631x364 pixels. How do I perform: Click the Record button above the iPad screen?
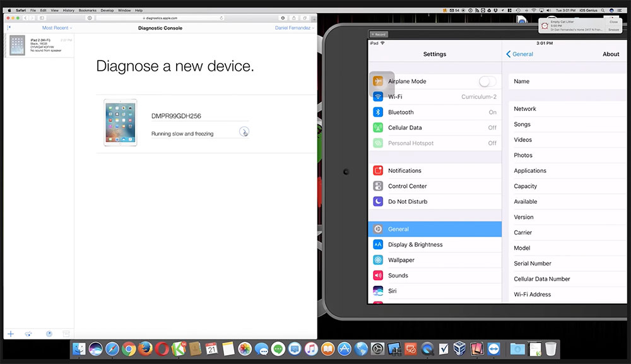pos(379,35)
